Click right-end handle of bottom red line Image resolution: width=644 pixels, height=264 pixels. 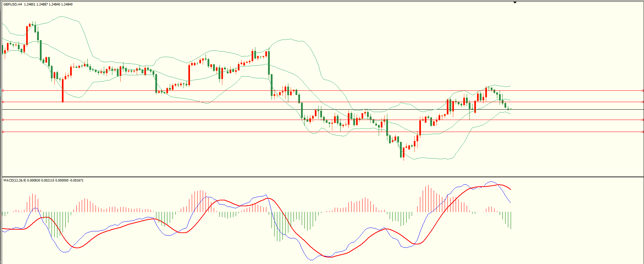pyautogui.click(x=643, y=132)
